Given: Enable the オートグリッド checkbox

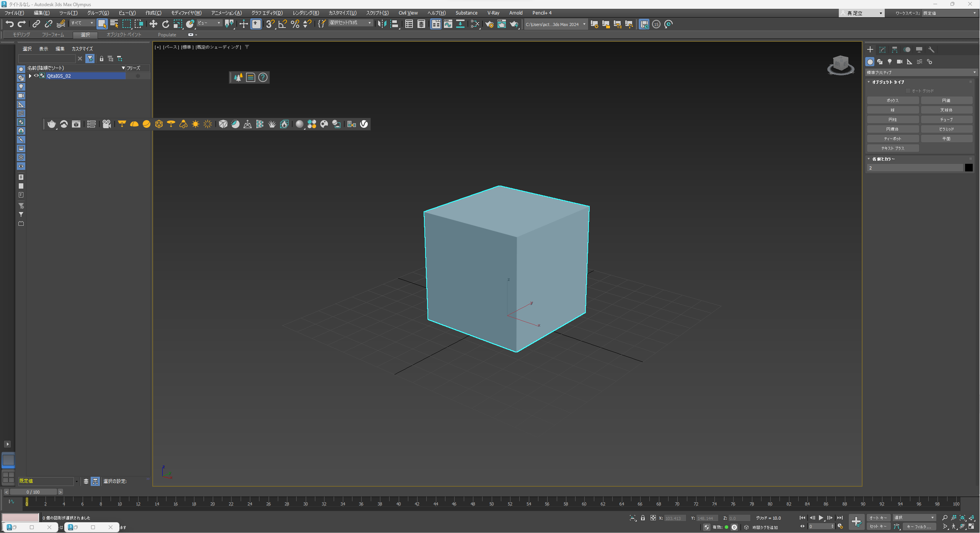Looking at the screenshot, I should 908,91.
